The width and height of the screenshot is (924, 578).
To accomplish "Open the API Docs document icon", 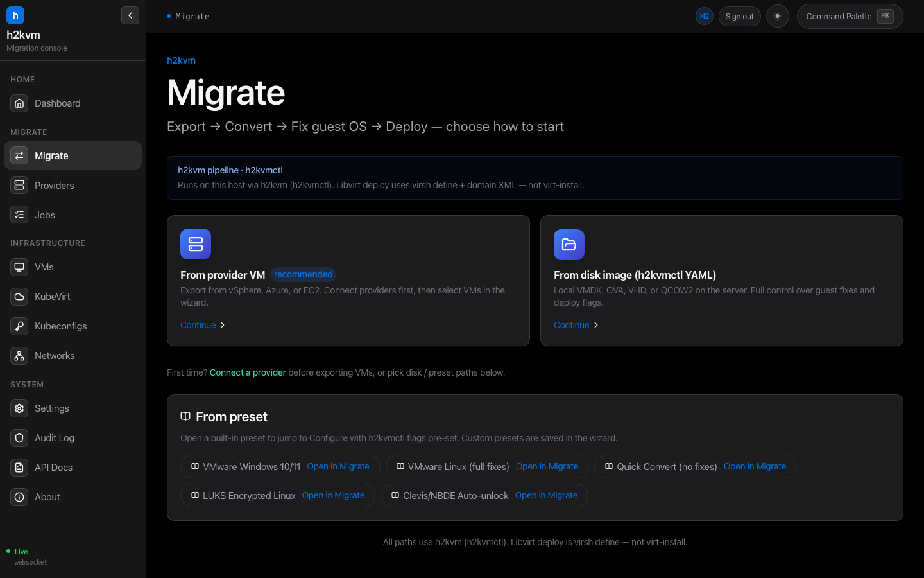I will (19, 468).
